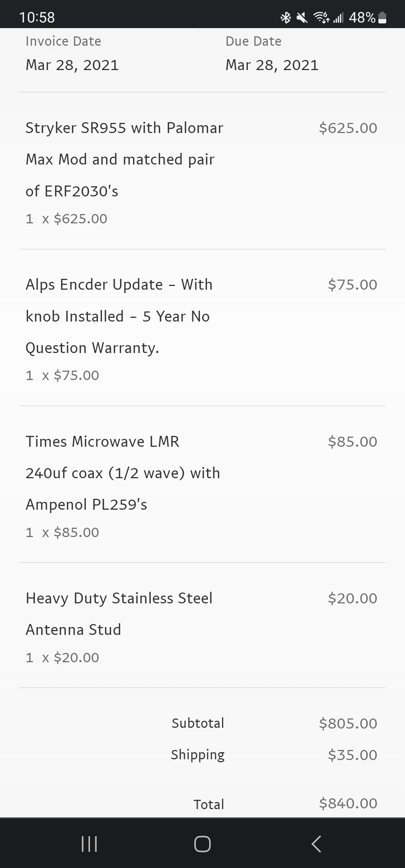Select Heavy Duty Stainless Steel Antenna Stud
The image size is (405, 868).
(119, 614)
